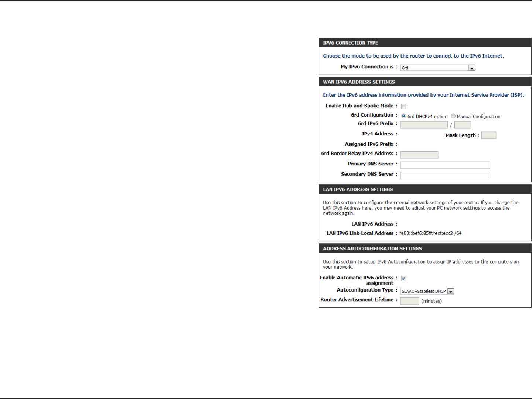
Task: Choose the Manual Configuration radio button
Action: [x=453, y=116]
